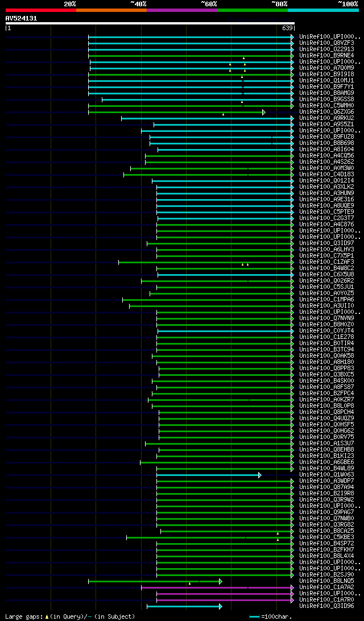
Task: Open hit UniRef100_B9I9I8
Action: click(x=327, y=74)
